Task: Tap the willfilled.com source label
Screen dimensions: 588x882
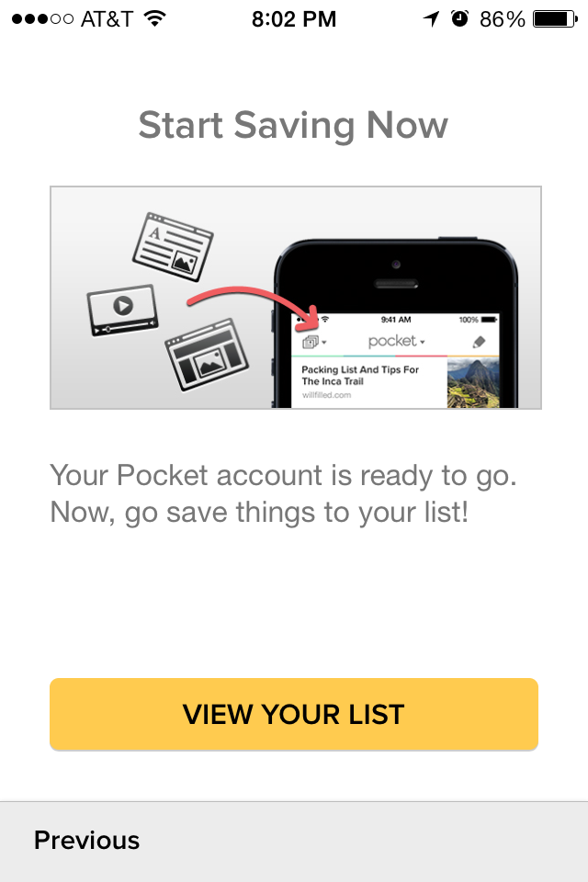Action: [x=326, y=395]
